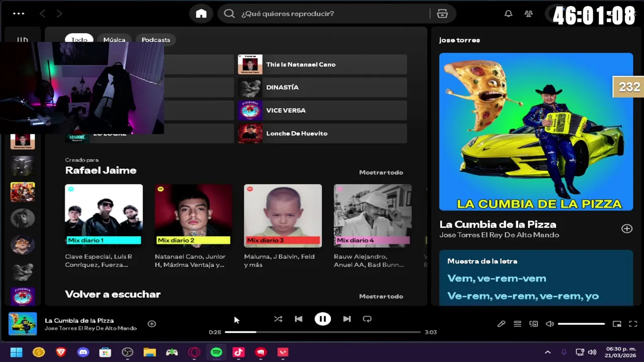Viewport: 644px width, 362px height.
Task: Open the VICE VERSA item in the library sidebar
Action: 23,296
